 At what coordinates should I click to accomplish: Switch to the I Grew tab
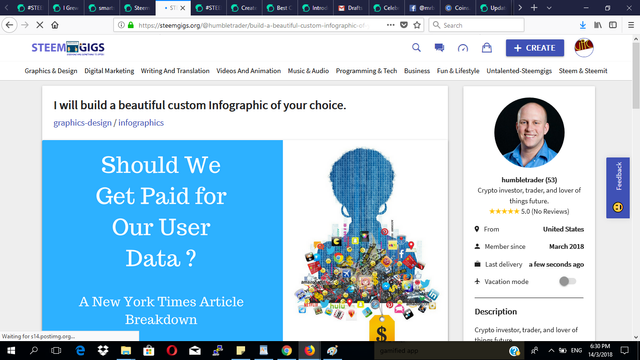(66, 8)
